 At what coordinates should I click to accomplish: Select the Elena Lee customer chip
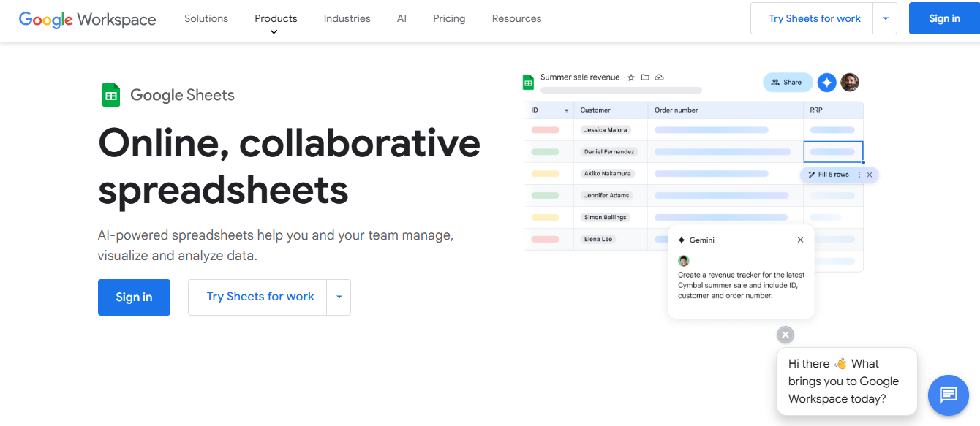click(598, 240)
